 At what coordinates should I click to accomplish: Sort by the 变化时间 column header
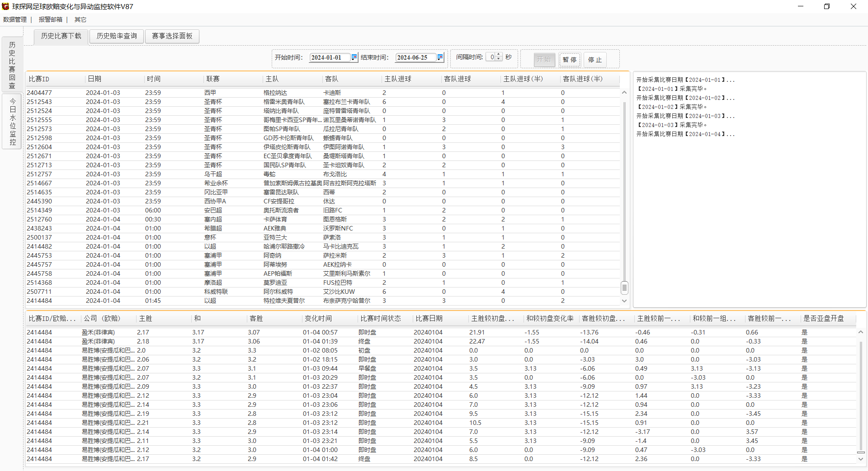330,318
